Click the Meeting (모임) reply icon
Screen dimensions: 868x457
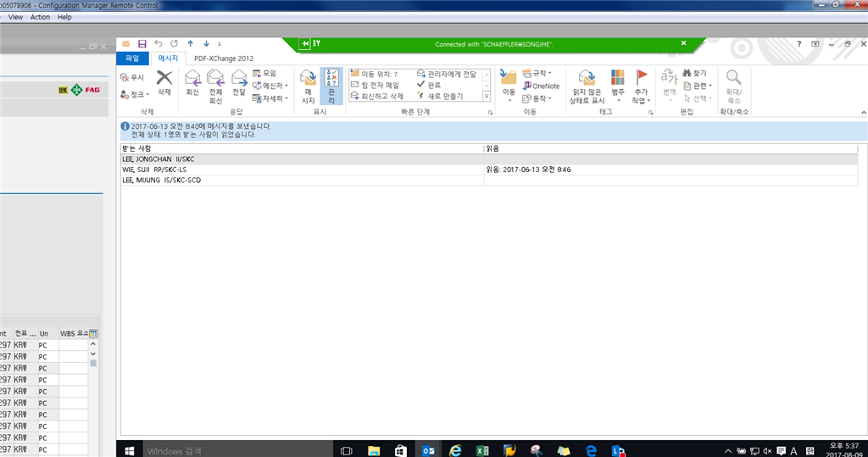click(257, 73)
